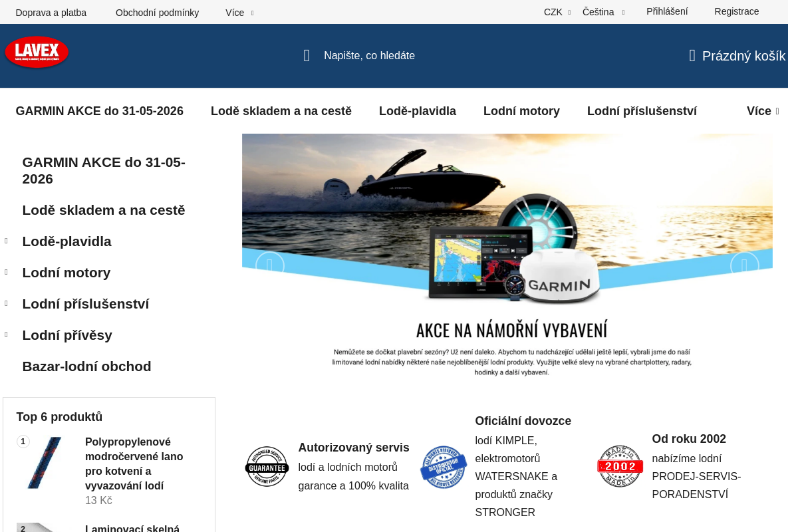The image size is (798, 532).
Task: Open Lodní příslušenství in top navigation
Action: (x=642, y=111)
